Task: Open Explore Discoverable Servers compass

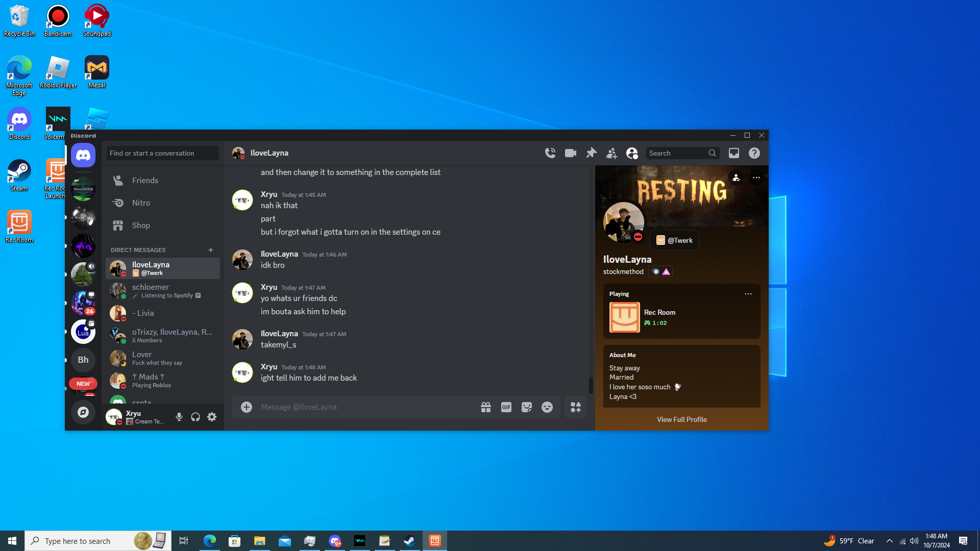Action: point(83,412)
